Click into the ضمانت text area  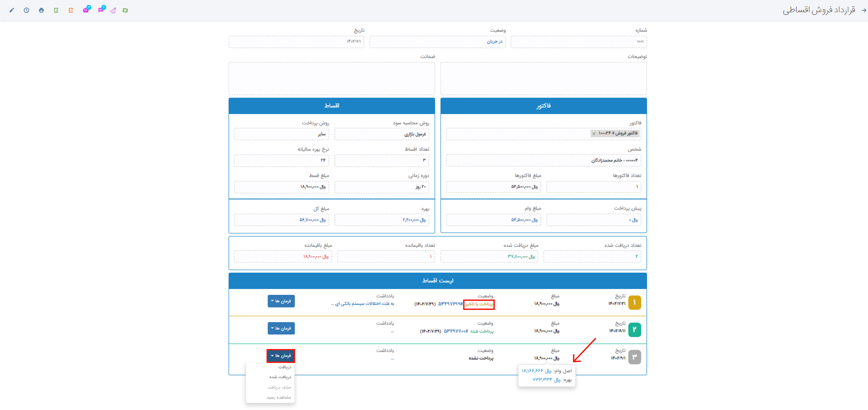tap(332, 79)
